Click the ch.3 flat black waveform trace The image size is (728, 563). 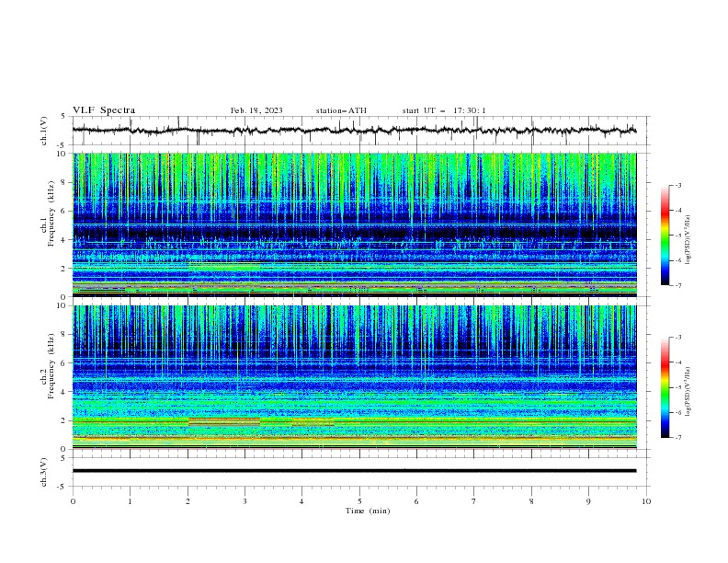point(354,471)
